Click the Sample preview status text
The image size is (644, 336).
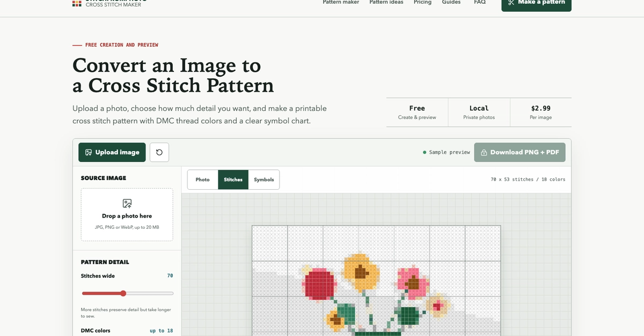[x=450, y=152]
